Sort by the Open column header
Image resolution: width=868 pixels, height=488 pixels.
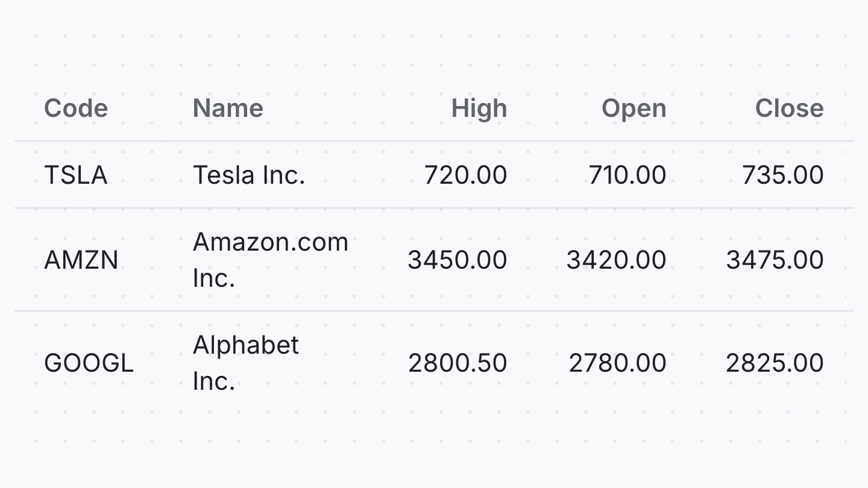click(x=634, y=108)
